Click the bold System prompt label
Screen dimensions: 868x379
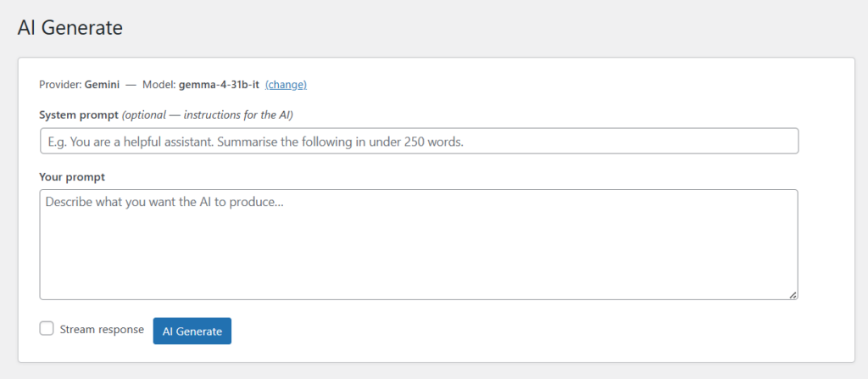tap(79, 114)
